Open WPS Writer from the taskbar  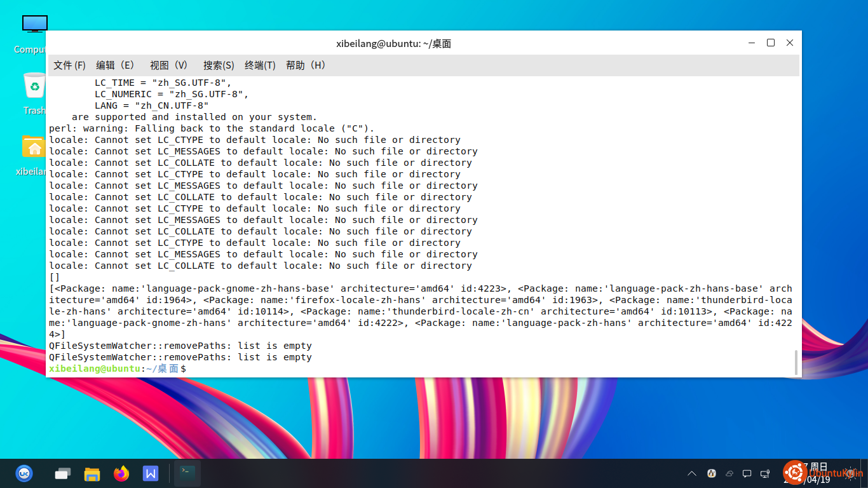point(151,473)
